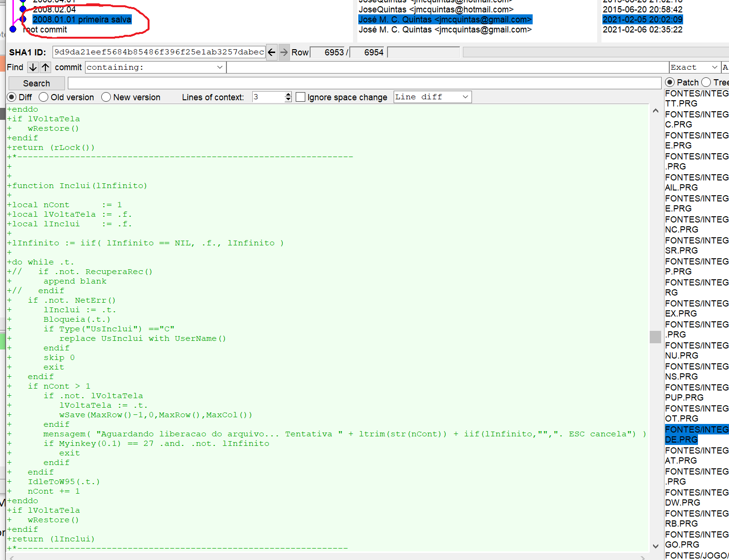This screenshot has width=729, height=560.
Task: Click the highlighted DE.PRG file entry
Action: (696, 434)
